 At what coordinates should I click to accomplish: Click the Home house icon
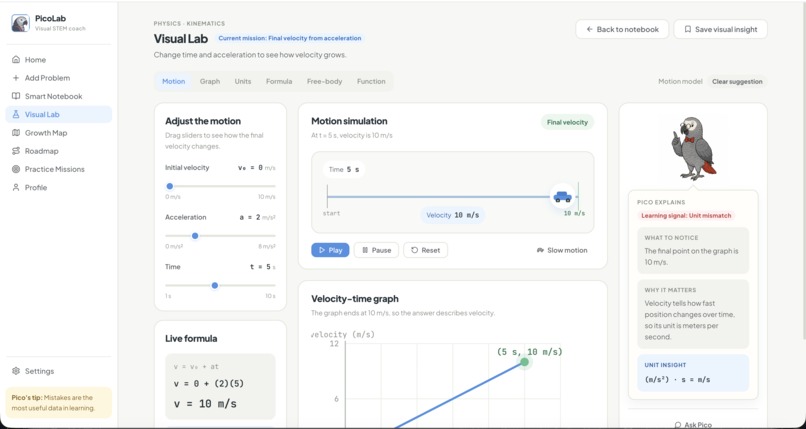pyautogui.click(x=16, y=60)
